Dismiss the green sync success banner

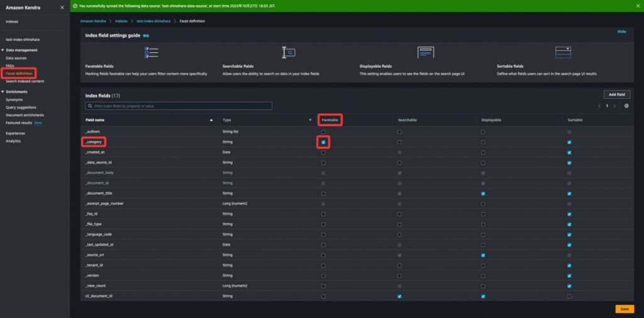638,6
